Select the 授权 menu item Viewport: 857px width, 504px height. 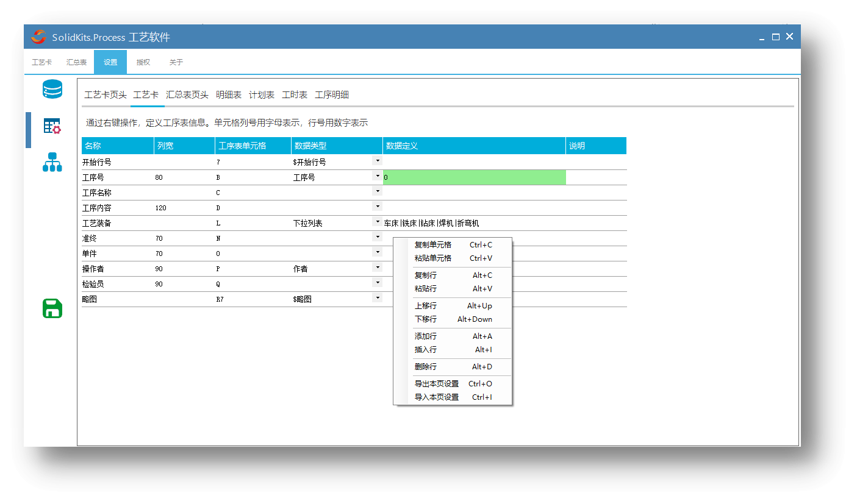click(143, 62)
